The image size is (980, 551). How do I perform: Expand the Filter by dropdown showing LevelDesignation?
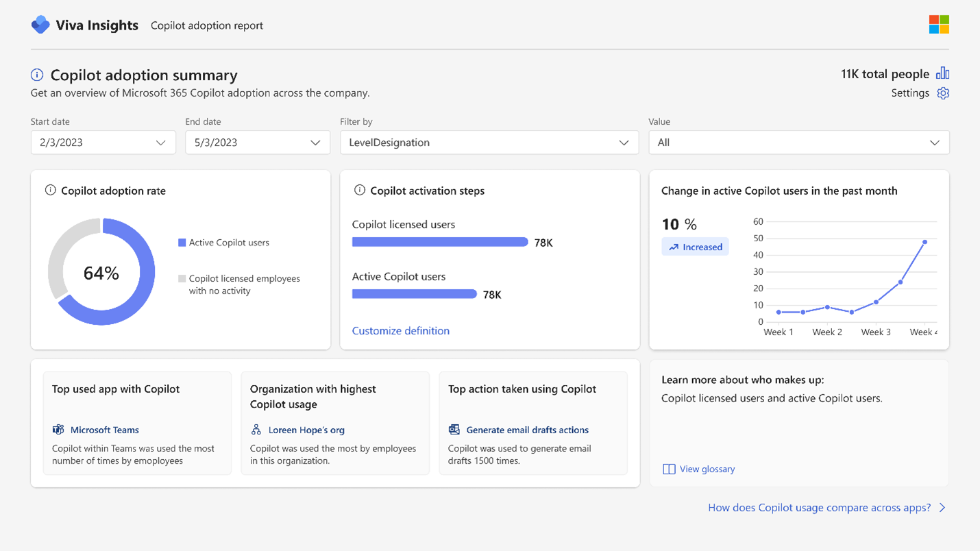(x=489, y=143)
